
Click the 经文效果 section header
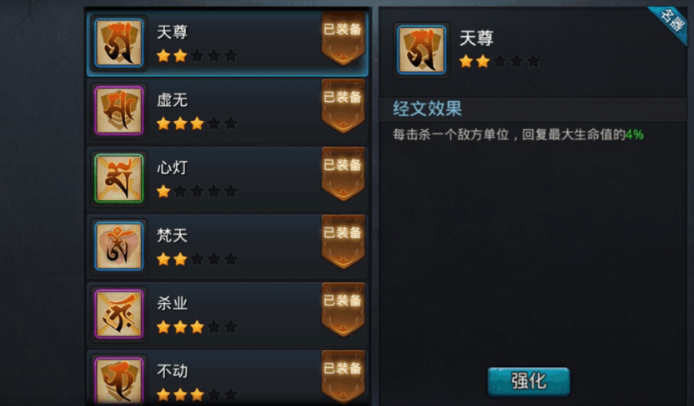[x=427, y=108]
